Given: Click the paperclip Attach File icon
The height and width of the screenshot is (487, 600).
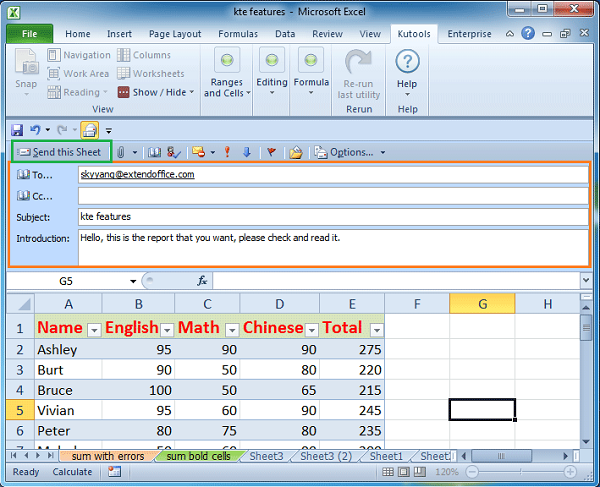Looking at the screenshot, I should 121,152.
